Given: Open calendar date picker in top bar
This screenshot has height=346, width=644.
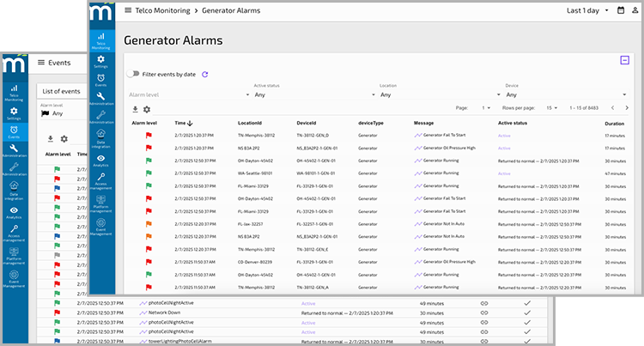Looking at the screenshot, I should 621,10.
